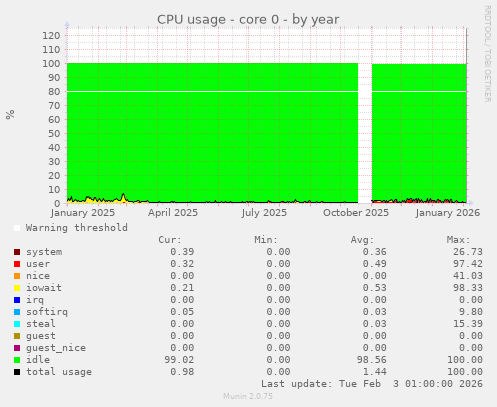Screen dimensions: 497x407
Task: Select the 'idle' legend label
Action: point(38,360)
